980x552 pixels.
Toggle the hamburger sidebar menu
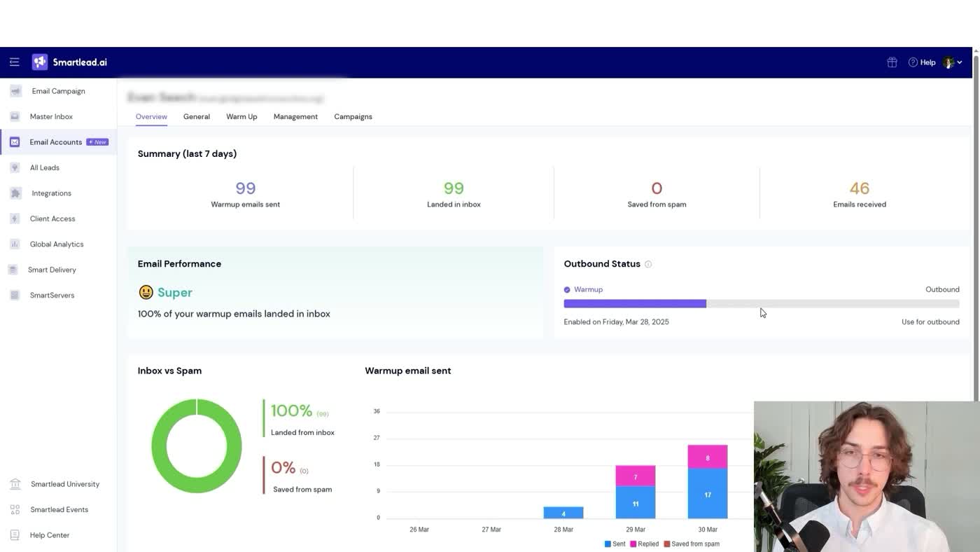14,62
